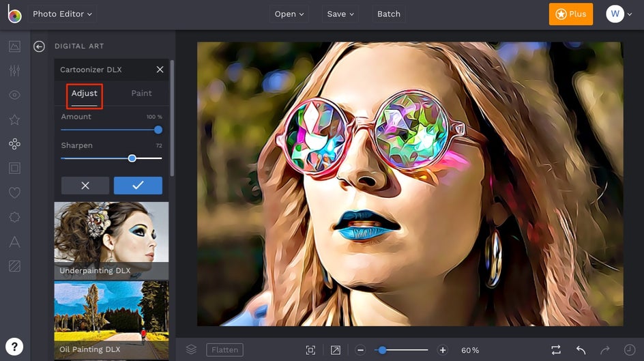644x361 pixels.
Task: Select the Adjust tab
Action: click(x=85, y=93)
